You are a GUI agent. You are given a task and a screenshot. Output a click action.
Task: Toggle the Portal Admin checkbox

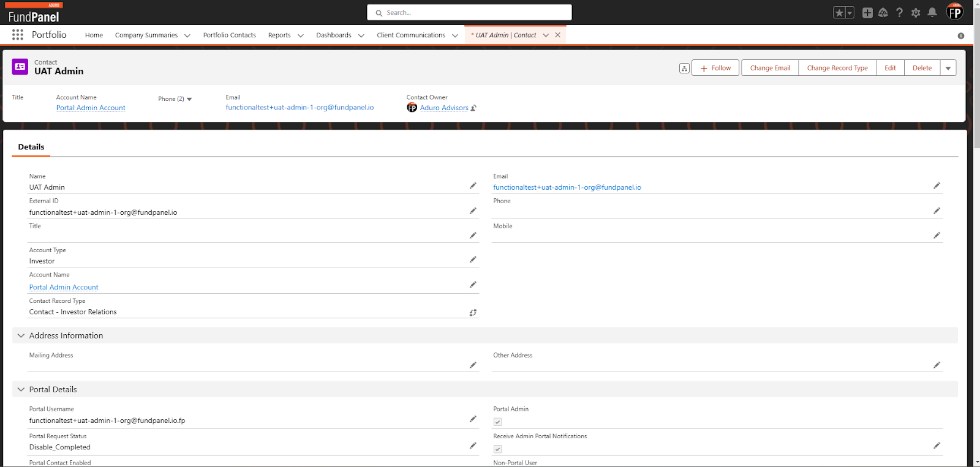[x=497, y=422]
